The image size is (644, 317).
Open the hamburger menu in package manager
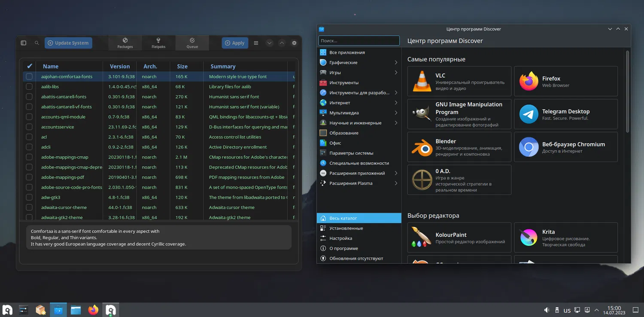[x=256, y=43]
